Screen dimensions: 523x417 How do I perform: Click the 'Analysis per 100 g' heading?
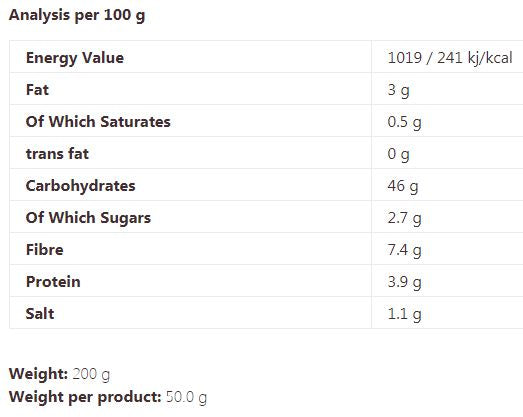click(x=77, y=16)
